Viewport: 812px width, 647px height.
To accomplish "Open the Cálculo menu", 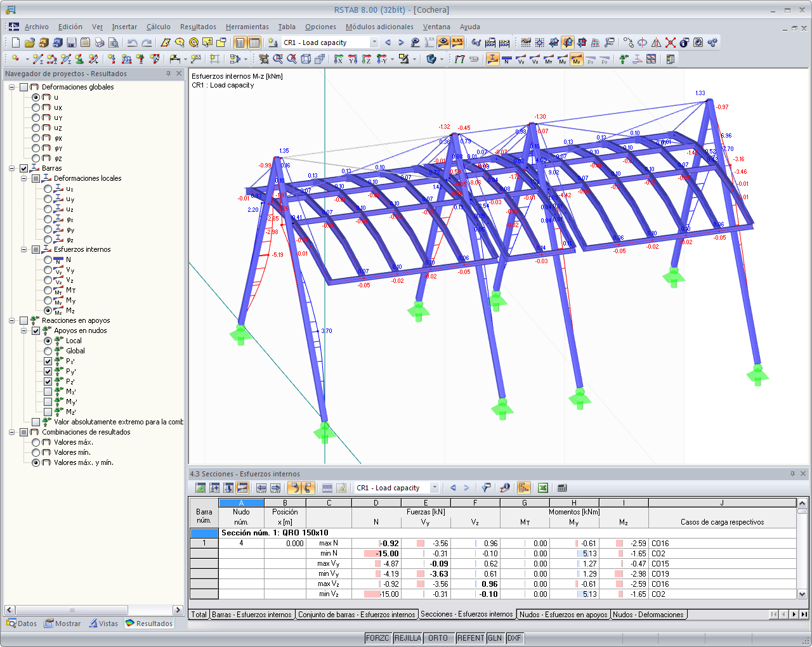I will click(x=159, y=27).
